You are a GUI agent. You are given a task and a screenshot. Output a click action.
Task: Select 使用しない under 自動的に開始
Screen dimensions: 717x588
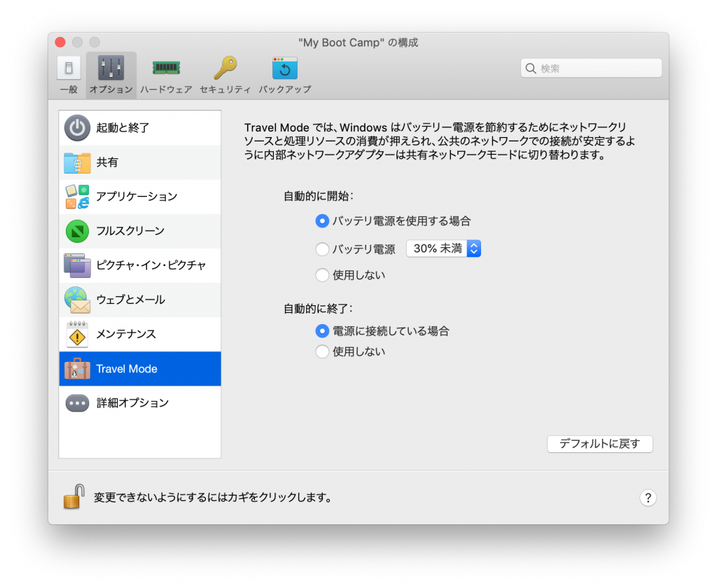322,275
